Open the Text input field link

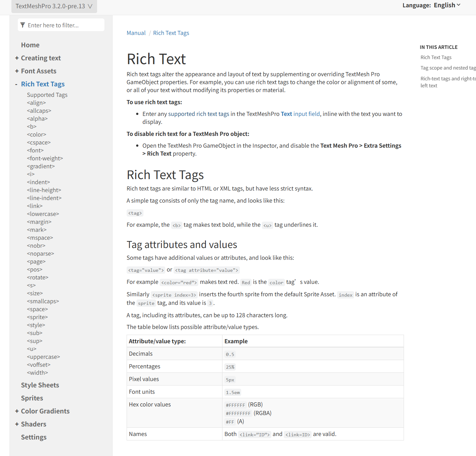pyautogui.click(x=300, y=114)
